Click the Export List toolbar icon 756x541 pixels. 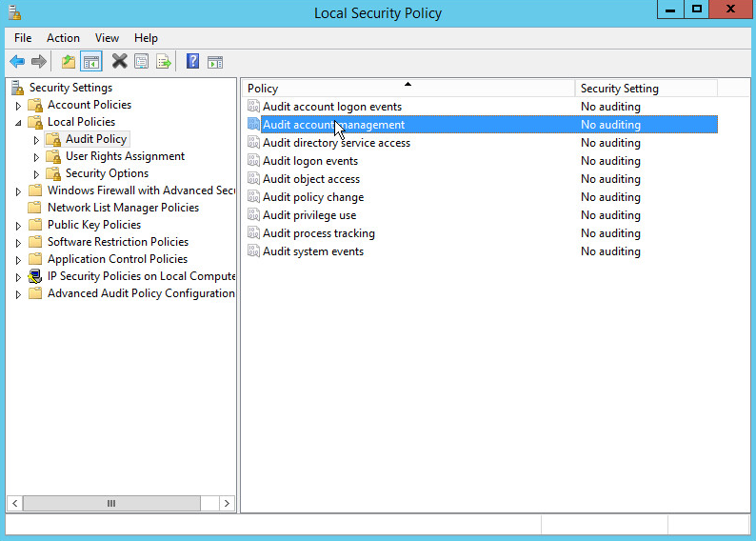coord(164,62)
